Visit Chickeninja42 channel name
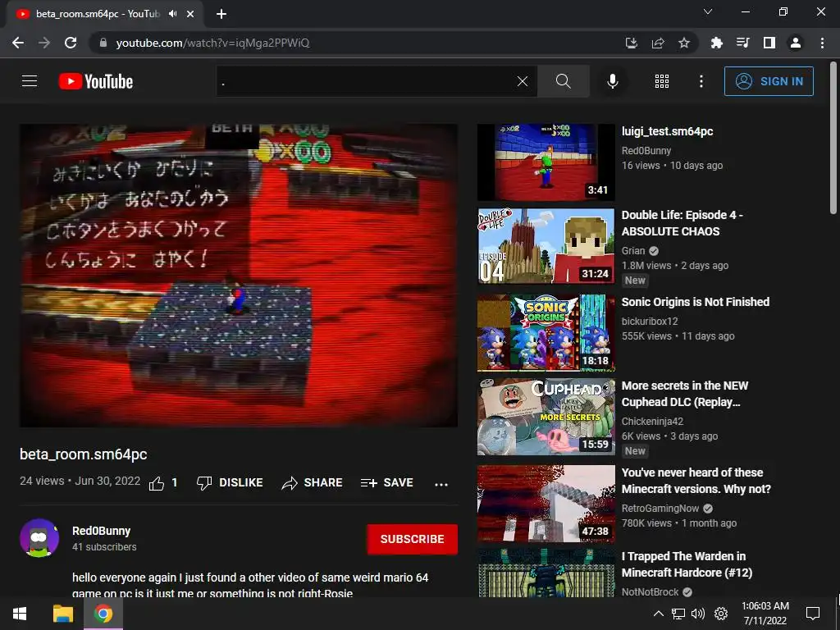The image size is (840, 630). pyautogui.click(x=652, y=421)
